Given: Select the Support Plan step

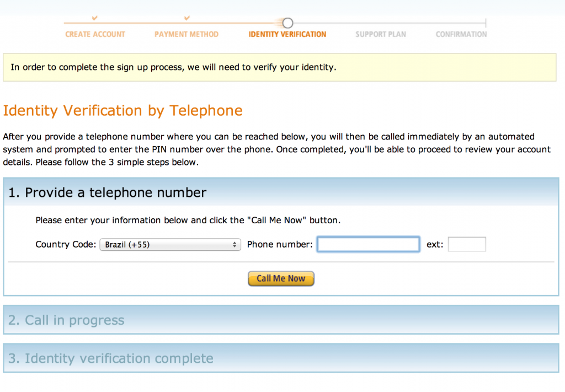Looking at the screenshot, I should (381, 34).
